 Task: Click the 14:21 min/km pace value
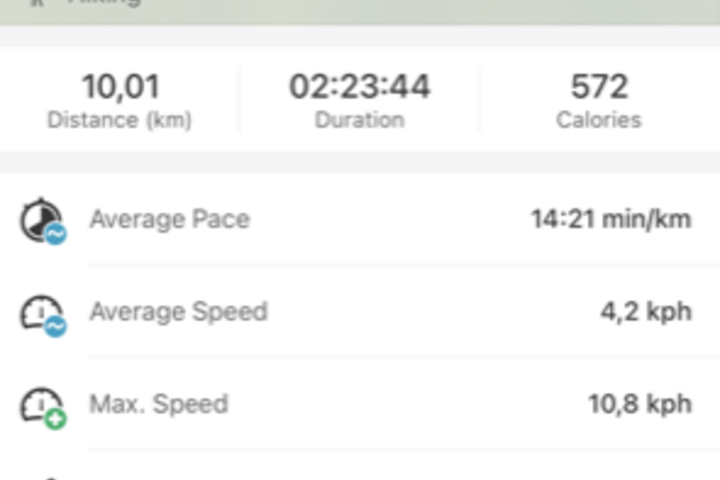point(611,219)
